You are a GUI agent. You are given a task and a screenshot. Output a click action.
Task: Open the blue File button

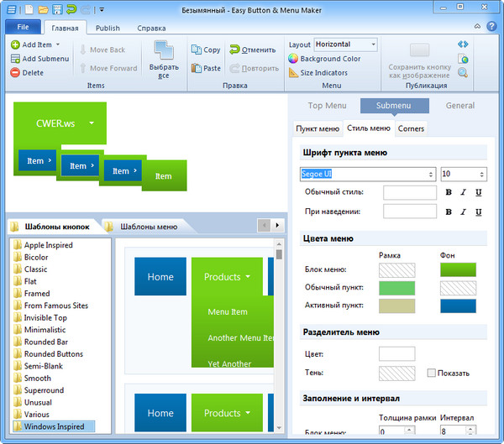[23, 28]
